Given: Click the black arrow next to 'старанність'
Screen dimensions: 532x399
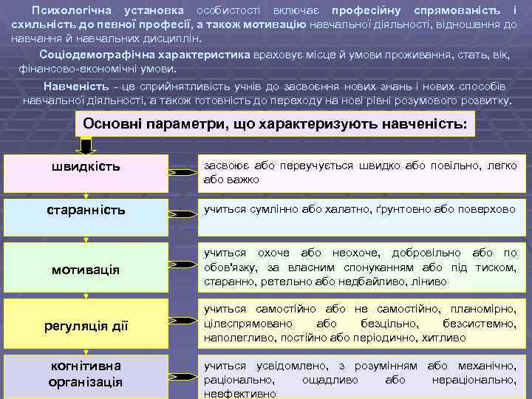Looking at the screenshot, I should pos(183,214).
